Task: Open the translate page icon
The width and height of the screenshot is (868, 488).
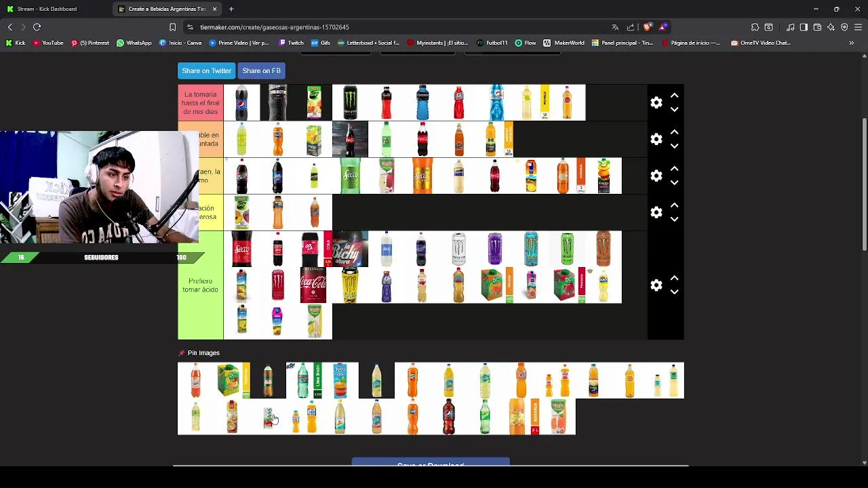Action: tap(615, 27)
